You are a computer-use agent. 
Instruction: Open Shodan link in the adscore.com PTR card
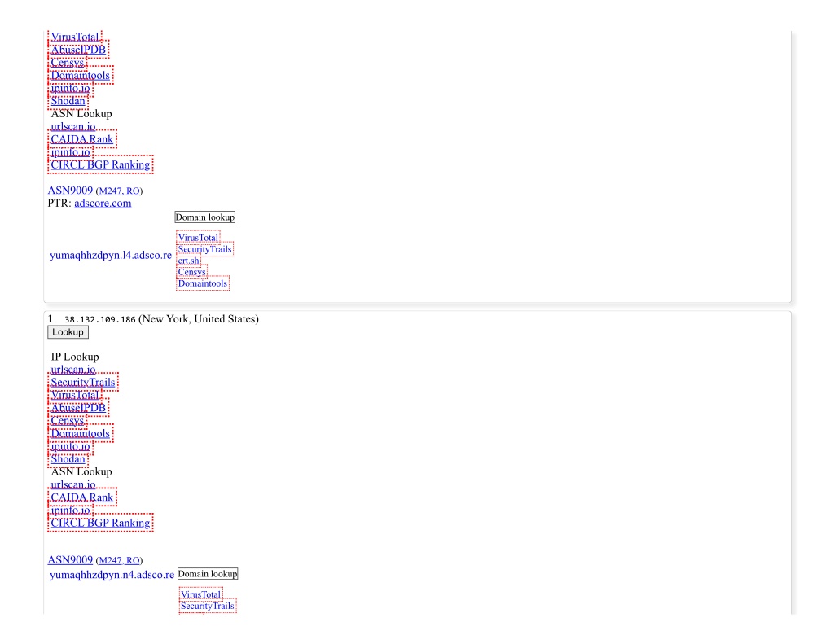coord(68,100)
